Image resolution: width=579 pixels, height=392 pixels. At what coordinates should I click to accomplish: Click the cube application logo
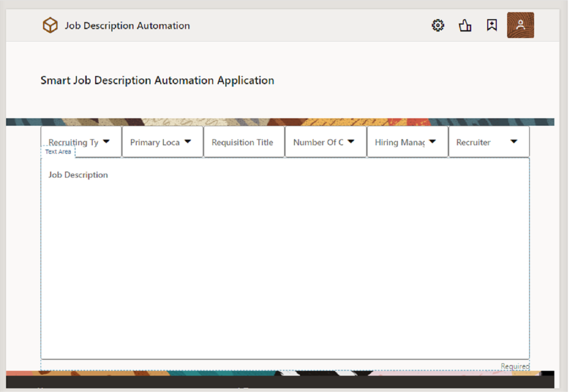click(x=50, y=25)
